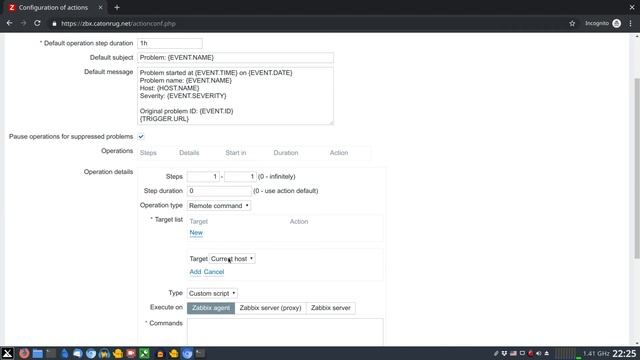This screenshot has height=360, width=640.
Task: Click the keyboard layout flag tray icon
Action: click(513, 353)
